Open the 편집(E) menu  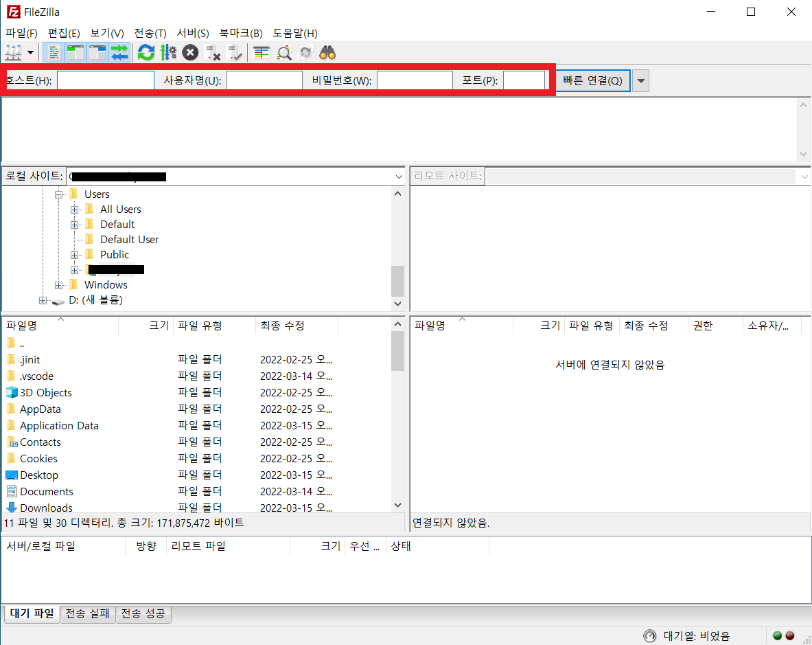[64, 33]
